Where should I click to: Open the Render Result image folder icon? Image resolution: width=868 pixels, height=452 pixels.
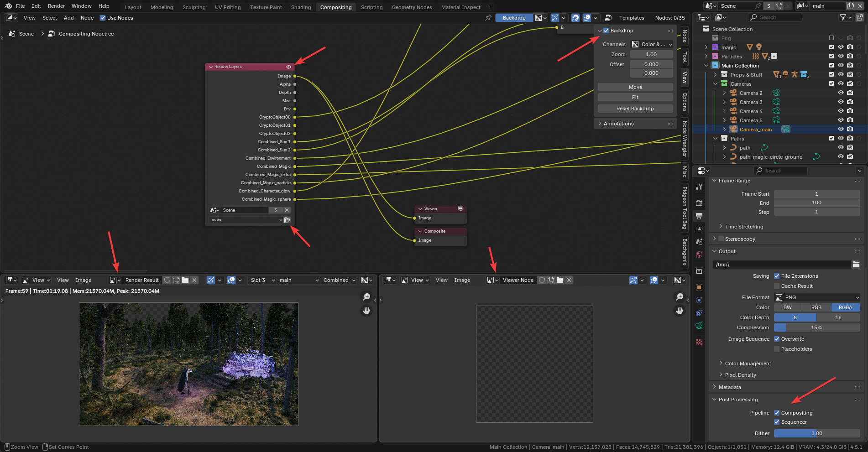(185, 280)
